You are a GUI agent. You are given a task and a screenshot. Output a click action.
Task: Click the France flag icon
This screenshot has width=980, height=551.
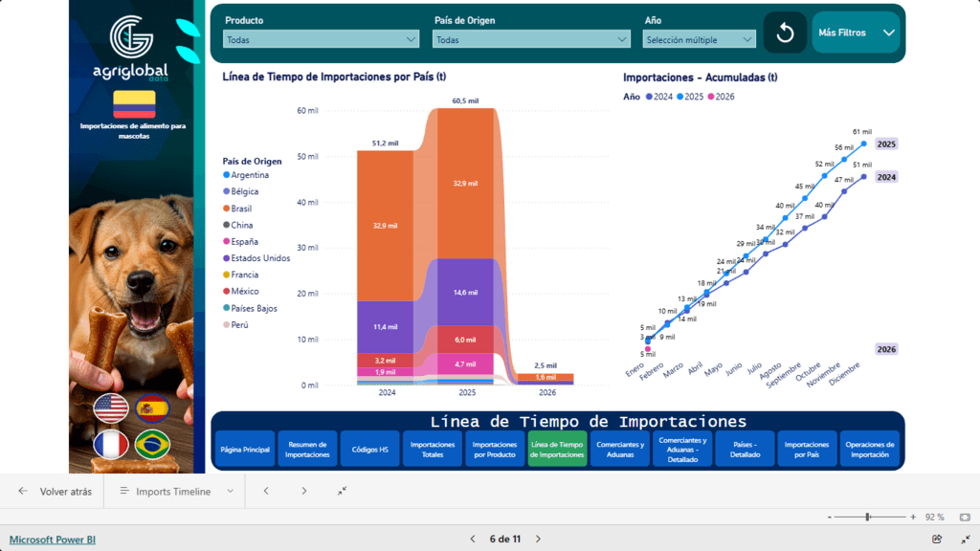point(111,446)
